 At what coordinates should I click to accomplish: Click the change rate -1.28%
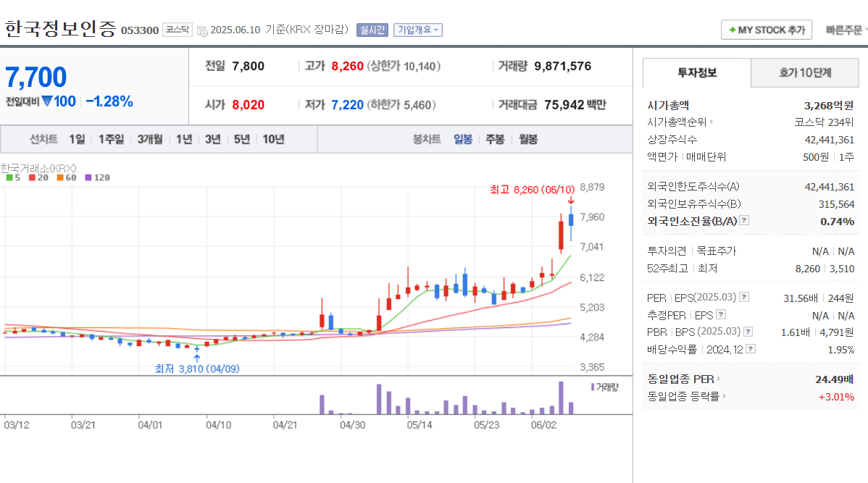[x=109, y=102]
